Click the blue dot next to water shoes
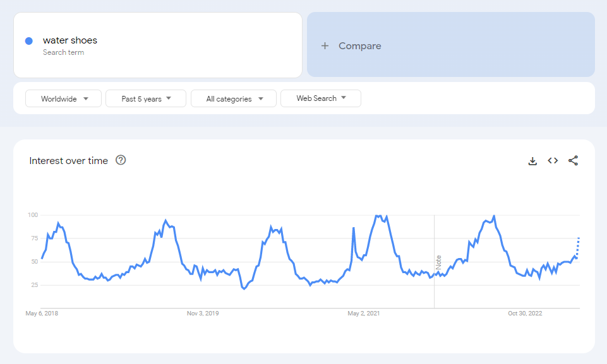Screen dimensions: 607x364 28,40
